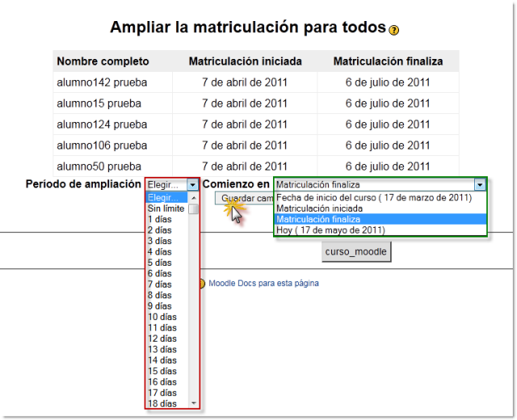517x420 pixels.
Task: Click the help icon beside the page title
Action: coord(394,30)
